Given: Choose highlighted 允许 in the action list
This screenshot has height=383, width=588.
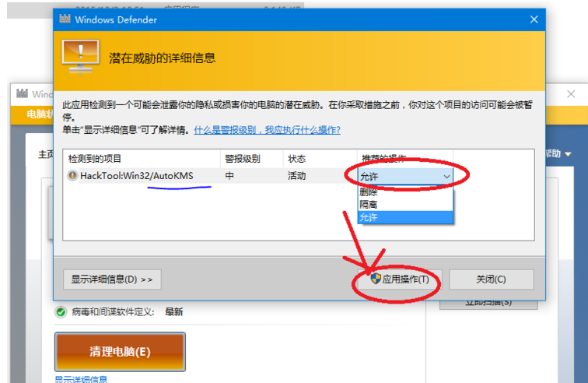Looking at the screenshot, I should coord(405,217).
